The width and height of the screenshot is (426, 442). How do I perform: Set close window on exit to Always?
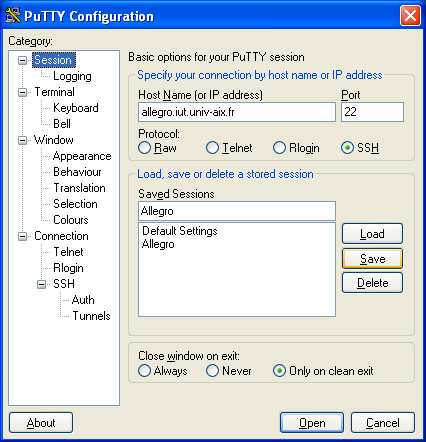click(144, 371)
